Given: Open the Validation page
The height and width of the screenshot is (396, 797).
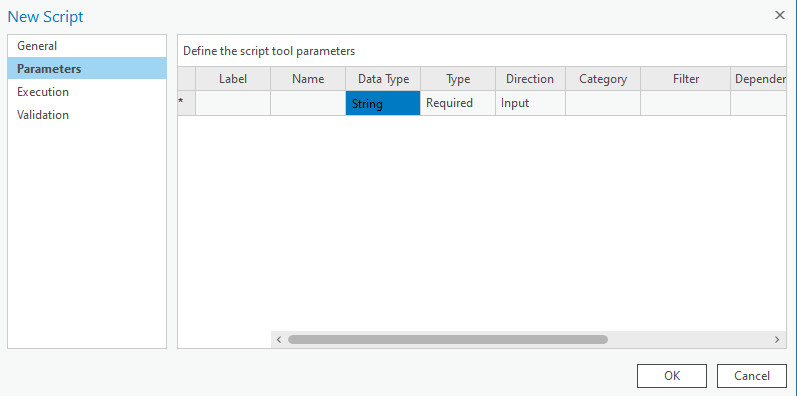Looking at the screenshot, I should coord(87,115).
